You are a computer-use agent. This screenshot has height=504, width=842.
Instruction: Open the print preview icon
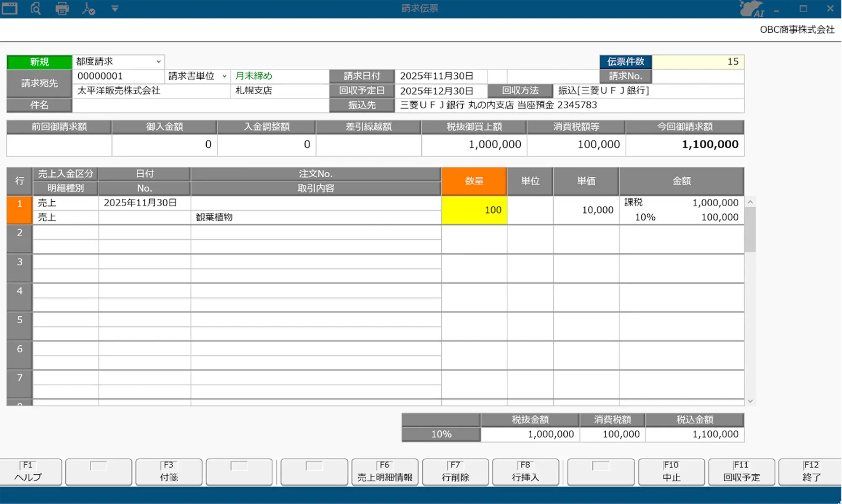coord(36,8)
